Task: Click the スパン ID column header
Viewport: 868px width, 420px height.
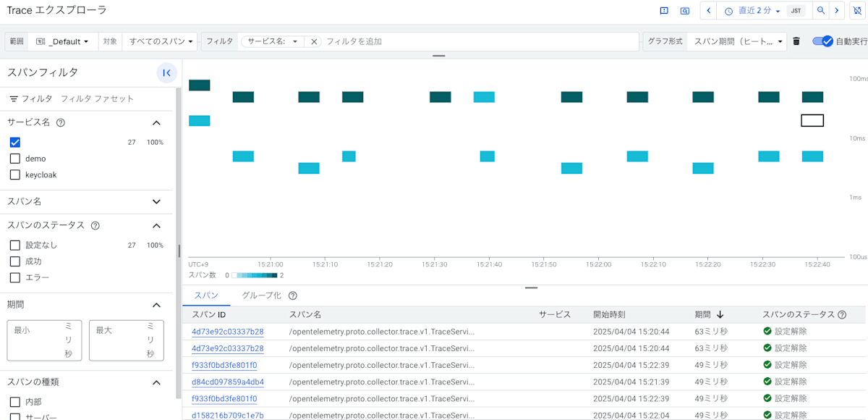Action: click(x=209, y=314)
